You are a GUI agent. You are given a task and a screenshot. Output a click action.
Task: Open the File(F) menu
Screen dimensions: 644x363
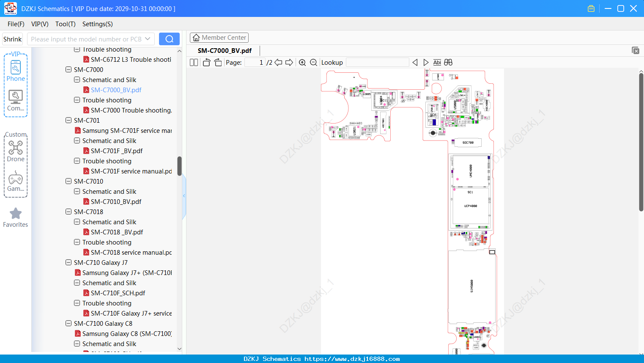16,24
